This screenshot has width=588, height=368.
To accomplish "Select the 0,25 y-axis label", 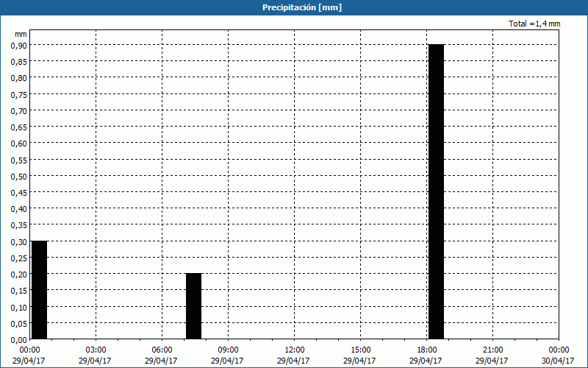I will [19, 258].
